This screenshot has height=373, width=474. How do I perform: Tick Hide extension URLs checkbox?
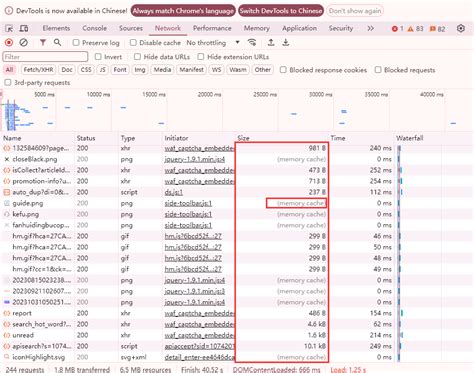point(201,57)
